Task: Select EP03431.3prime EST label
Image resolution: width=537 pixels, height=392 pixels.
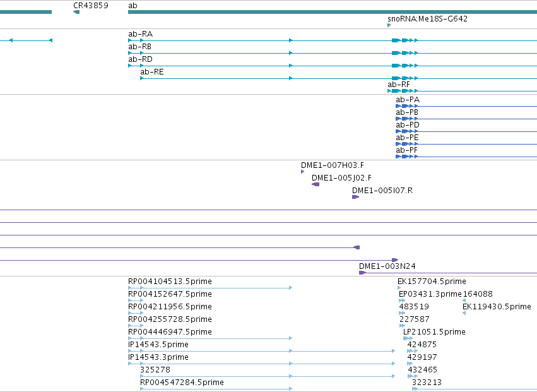Action: pos(430,294)
